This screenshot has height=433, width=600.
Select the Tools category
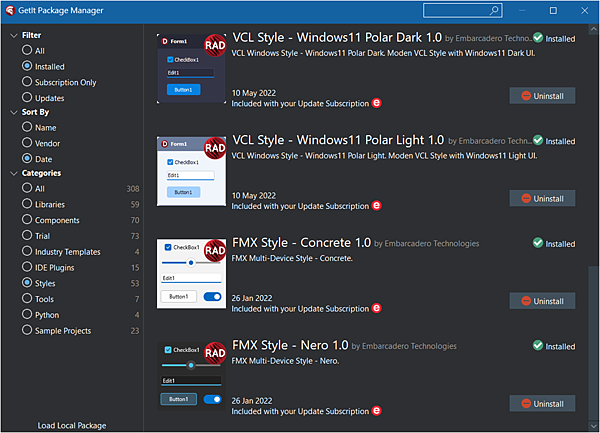[27, 298]
